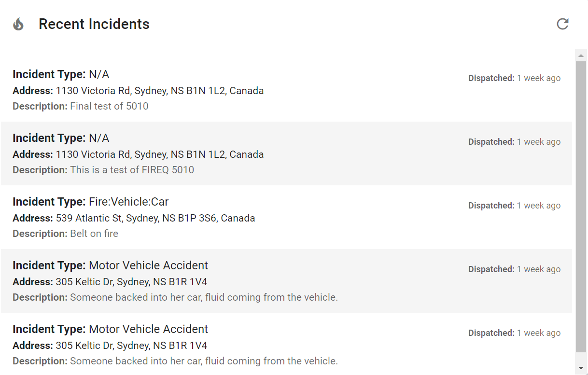Click Incident Type N/A in the first incident
Screen dimensions: 588x375
(x=99, y=74)
